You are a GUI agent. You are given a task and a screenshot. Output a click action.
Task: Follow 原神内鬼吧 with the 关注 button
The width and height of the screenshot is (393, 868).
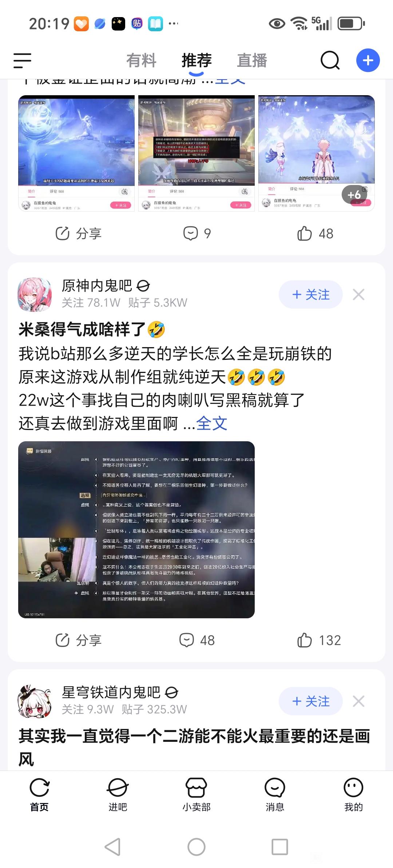point(311,294)
